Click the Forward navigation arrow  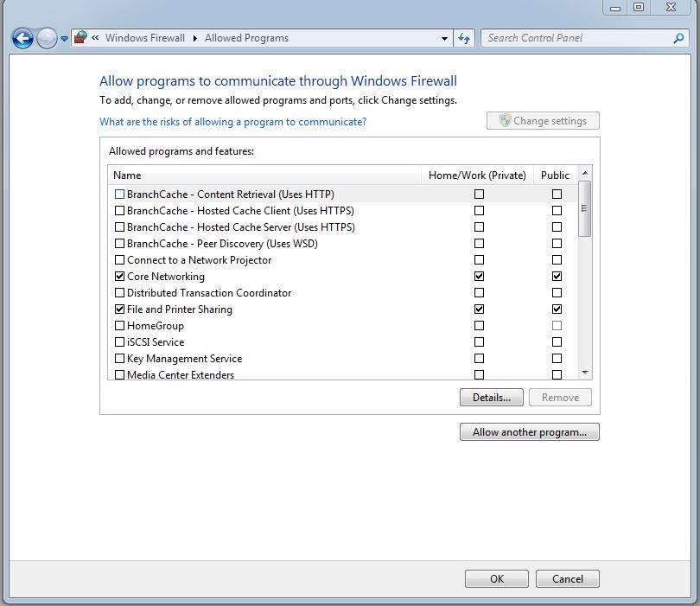tap(47, 38)
